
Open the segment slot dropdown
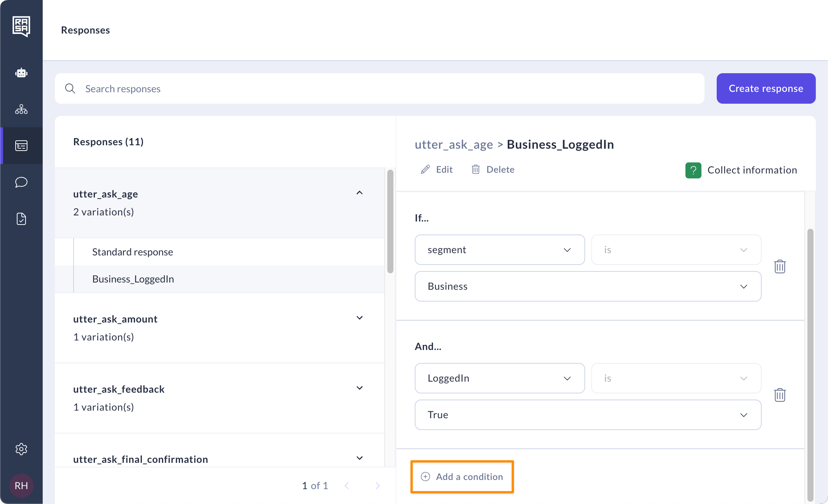(500, 250)
